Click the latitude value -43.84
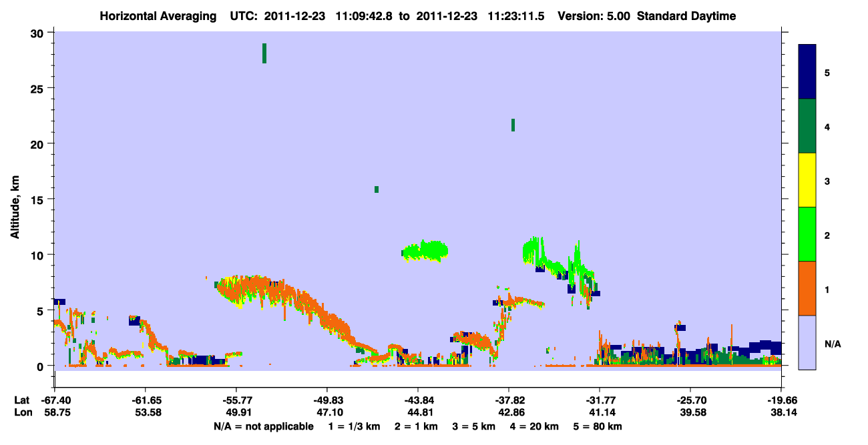Screen dimensions: 868x445 point(418,400)
